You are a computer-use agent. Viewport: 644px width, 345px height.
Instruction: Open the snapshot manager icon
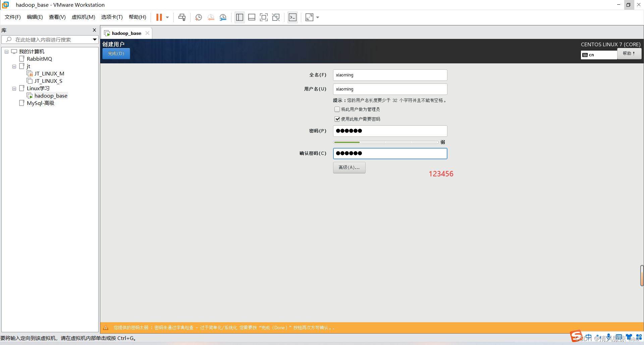[x=223, y=17]
